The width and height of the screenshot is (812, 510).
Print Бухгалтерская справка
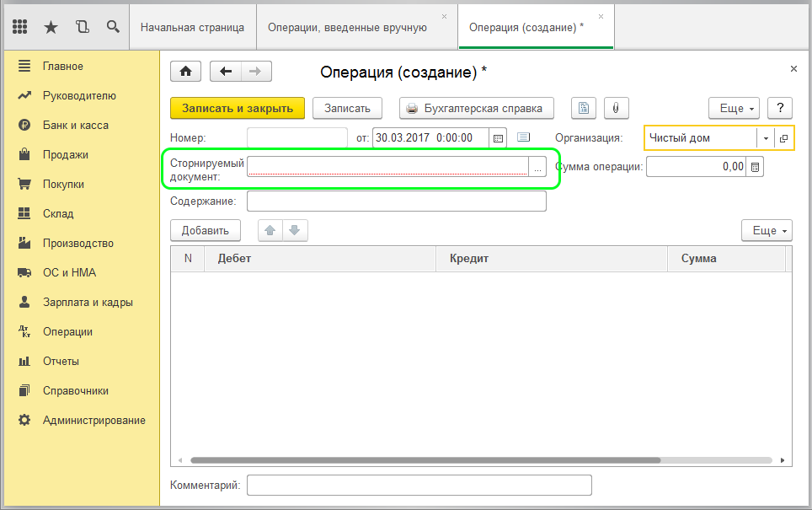(477, 108)
